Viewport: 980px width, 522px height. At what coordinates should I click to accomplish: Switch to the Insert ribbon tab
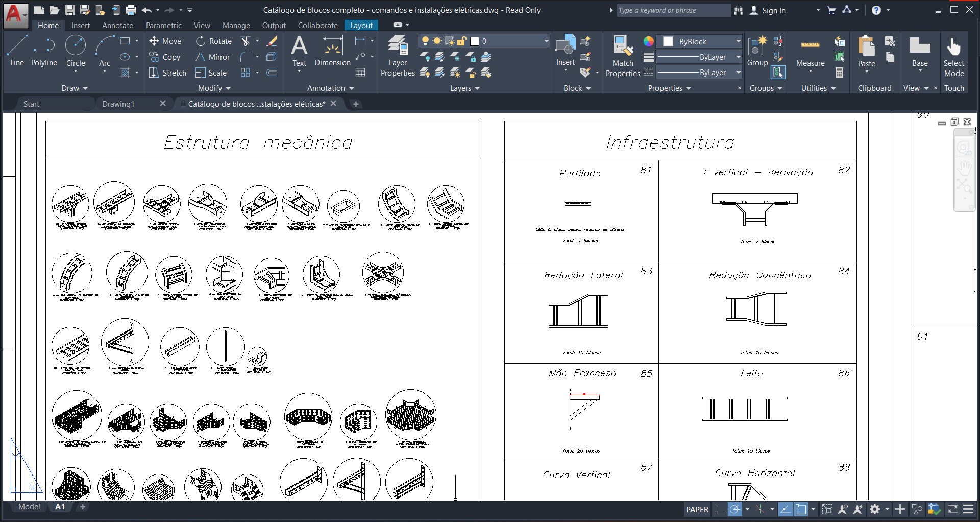coord(80,25)
